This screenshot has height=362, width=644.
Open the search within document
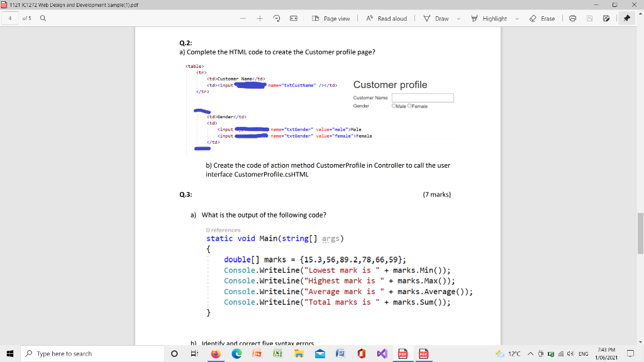(x=42, y=18)
